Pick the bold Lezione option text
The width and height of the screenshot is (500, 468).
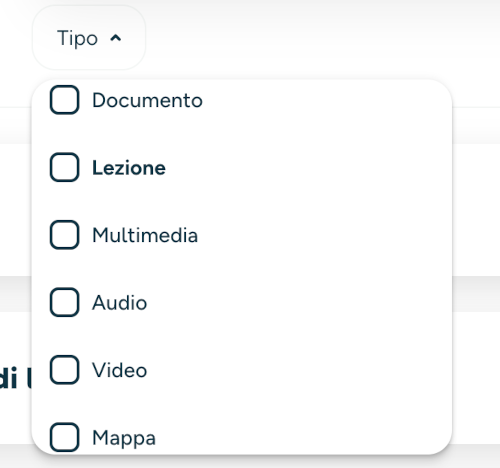tap(129, 168)
